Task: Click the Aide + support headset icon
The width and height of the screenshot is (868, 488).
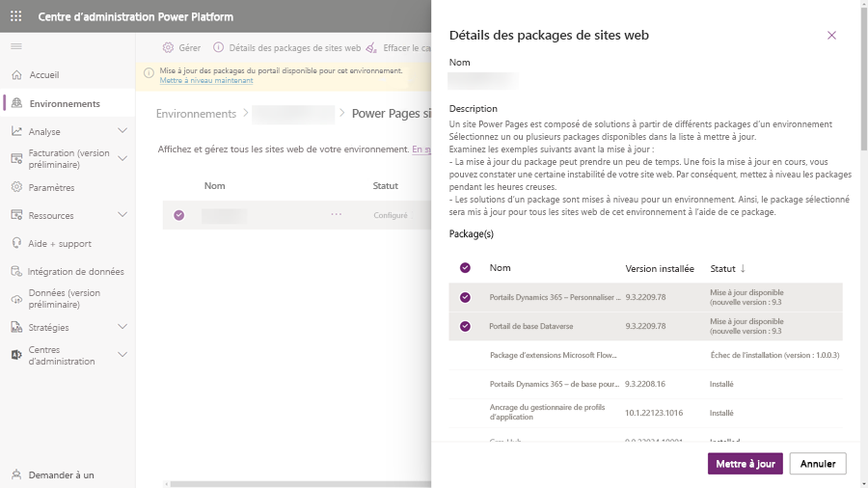Action: coord(16,243)
